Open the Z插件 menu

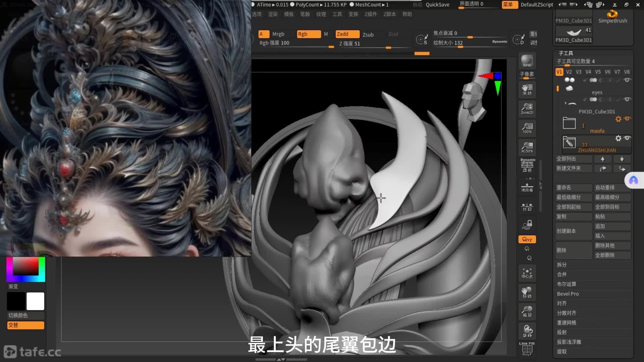[371, 14]
